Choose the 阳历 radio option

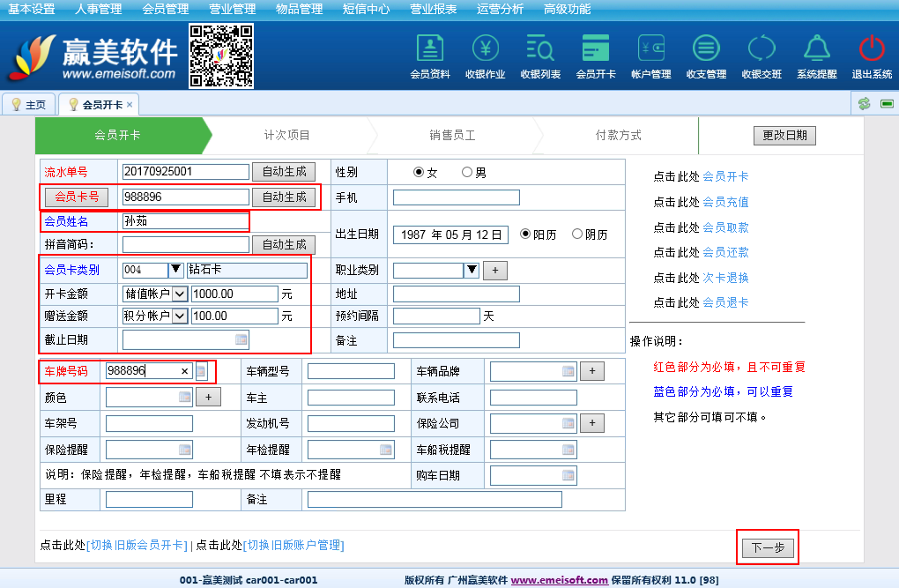(x=526, y=234)
